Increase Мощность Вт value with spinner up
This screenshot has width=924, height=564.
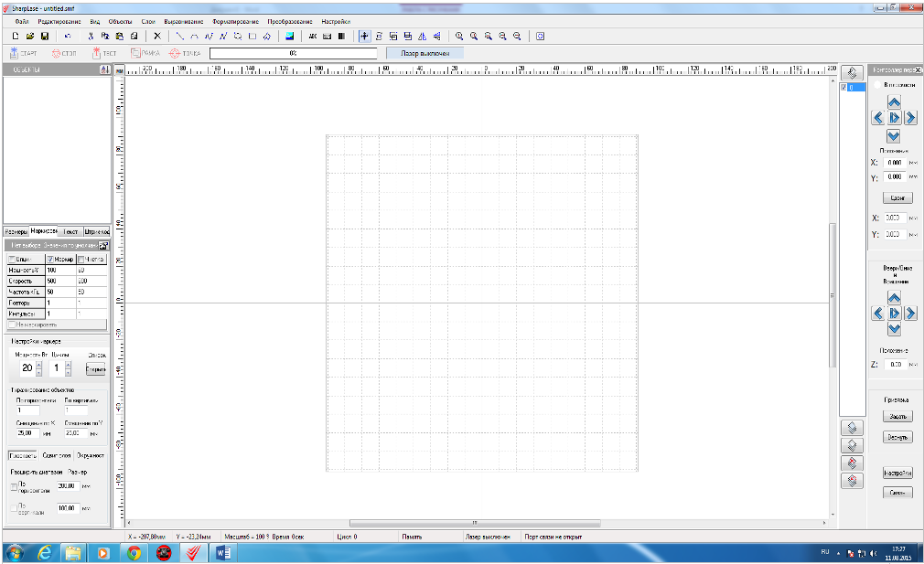38,364
